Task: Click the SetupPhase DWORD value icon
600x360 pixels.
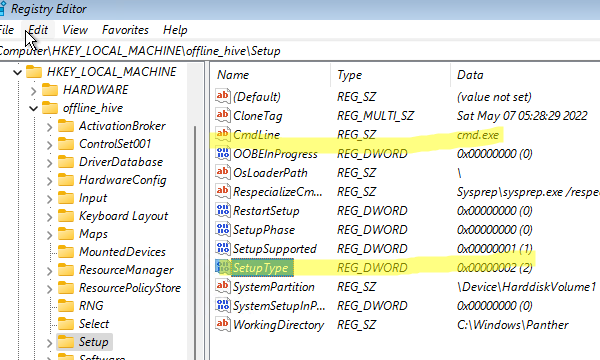Action: tap(223, 229)
